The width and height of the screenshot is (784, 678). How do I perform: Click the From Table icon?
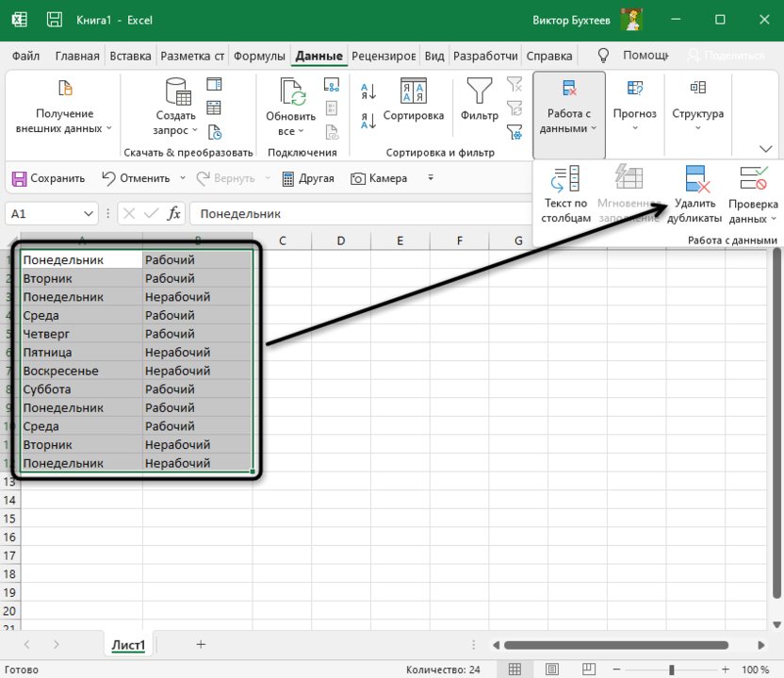pyautogui.click(x=214, y=107)
